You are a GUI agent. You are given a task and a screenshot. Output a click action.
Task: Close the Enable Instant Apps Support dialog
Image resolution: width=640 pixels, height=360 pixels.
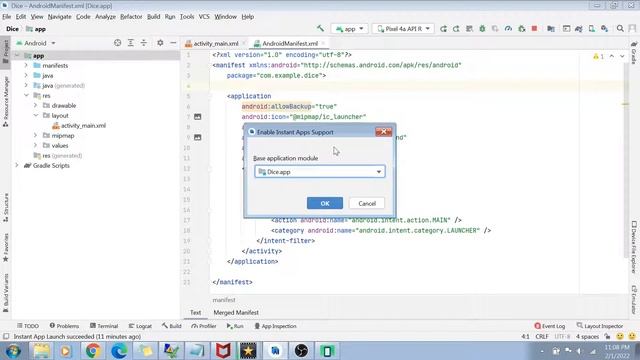[x=383, y=131]
